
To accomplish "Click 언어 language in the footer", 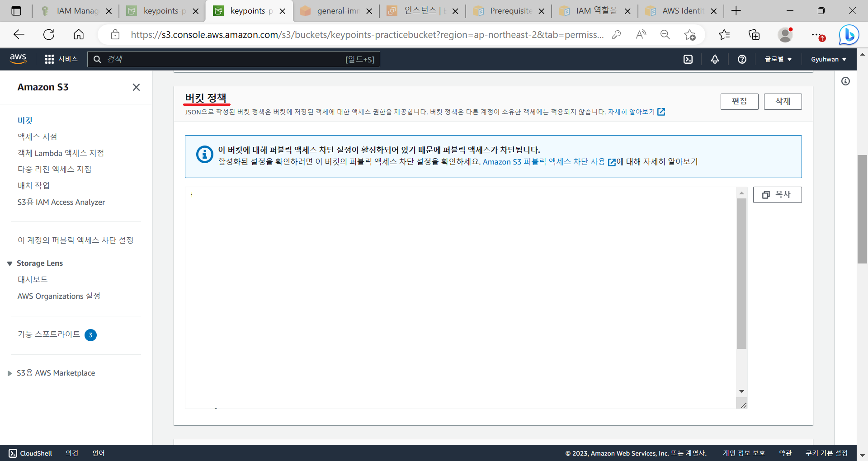I will pos(99,453).
